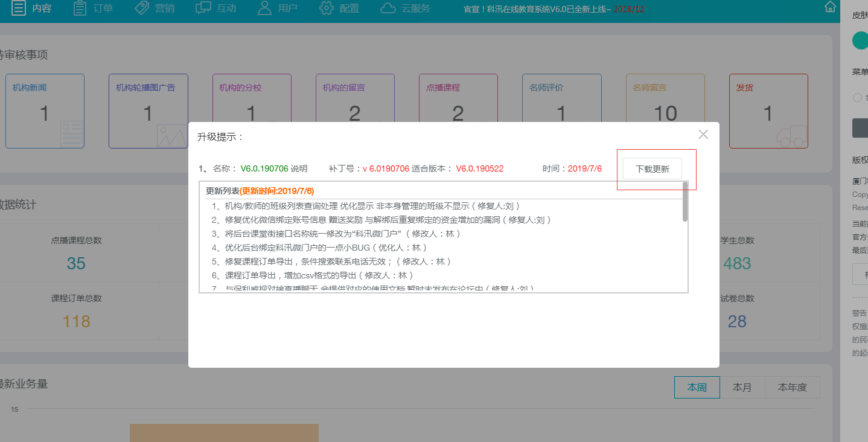868x442 pixels.
Task: Click the 营销 marketing tag icon
Action: coord(142,8)
